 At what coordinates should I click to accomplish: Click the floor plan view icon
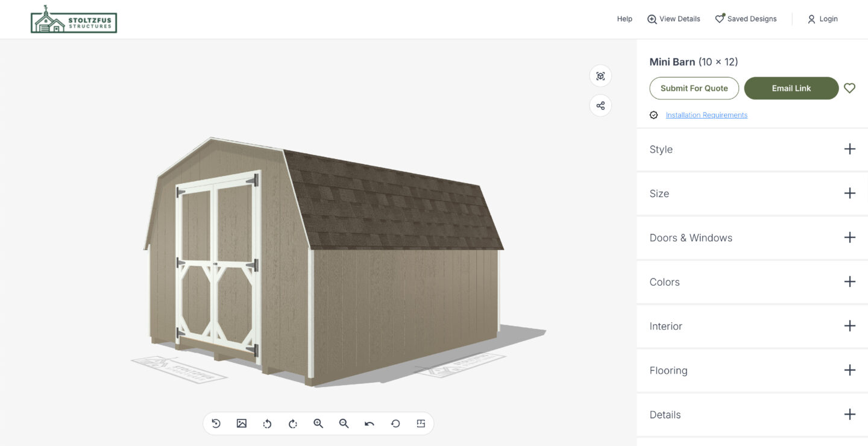point(421,423)
